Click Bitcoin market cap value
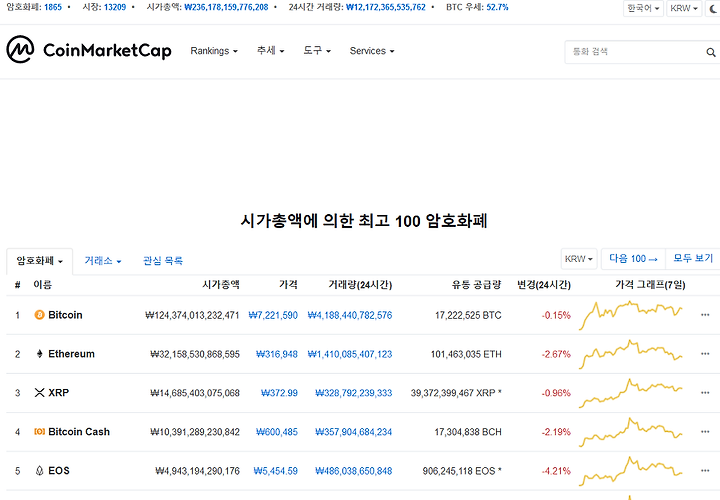Image resolution: width=720 pixels, height=500 pixels. click(192, 315)
